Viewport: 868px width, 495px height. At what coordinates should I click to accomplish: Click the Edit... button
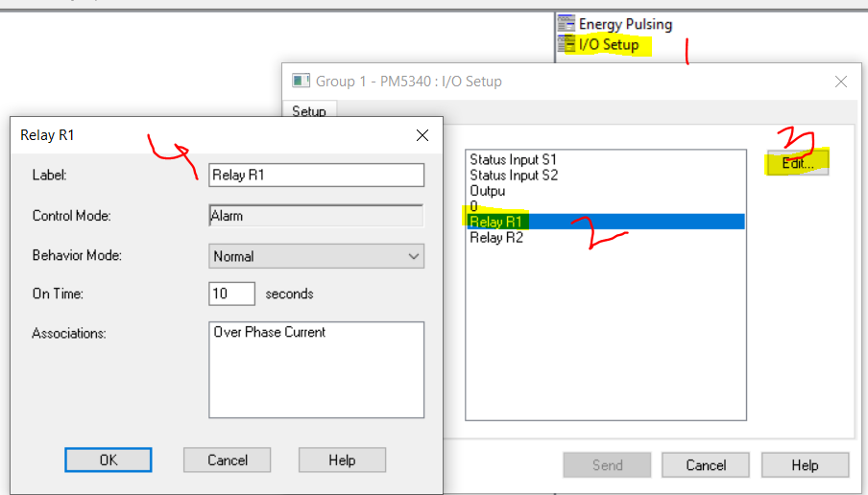coord(798,163)
